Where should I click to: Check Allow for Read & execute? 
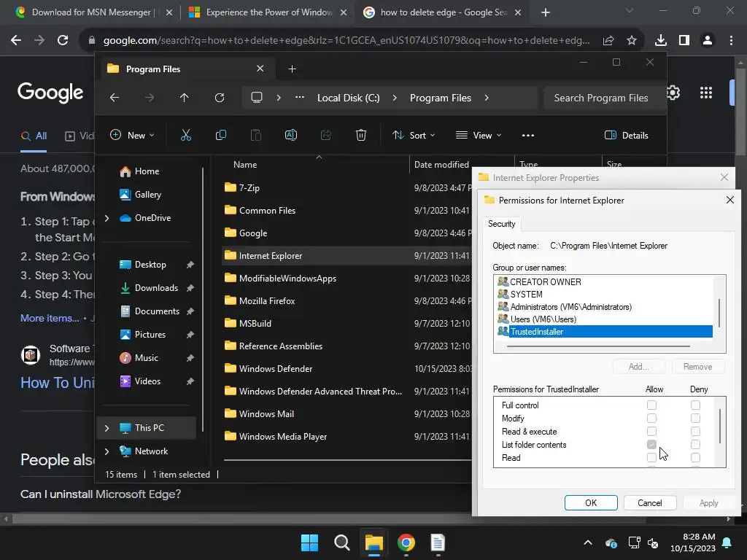pos(651,432)
